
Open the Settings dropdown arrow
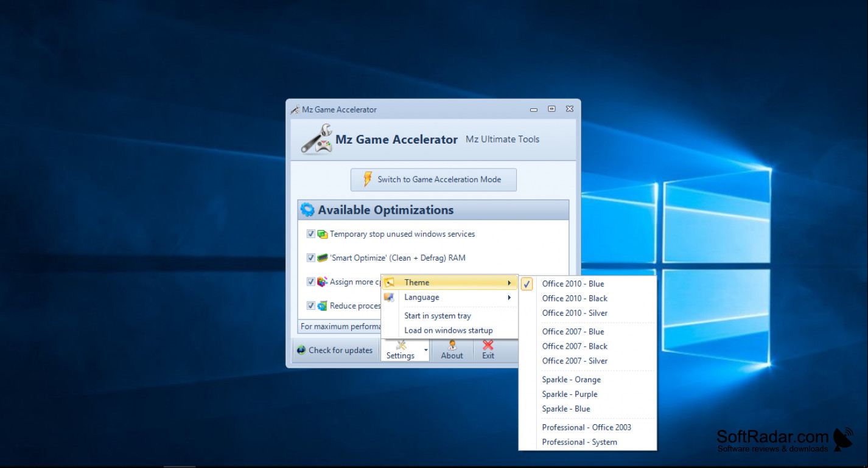pyautogui.click(x=425, y=351)
